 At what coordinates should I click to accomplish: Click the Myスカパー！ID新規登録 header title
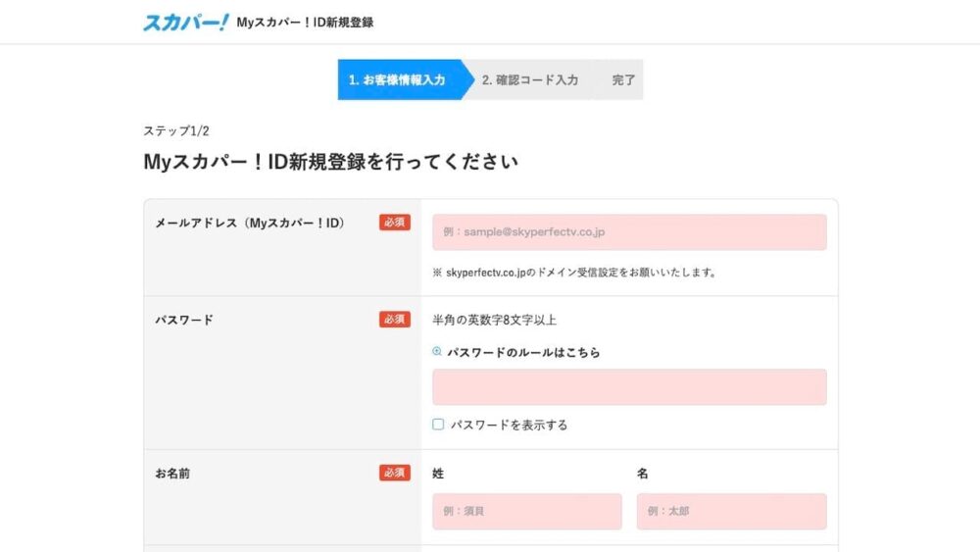305,23
